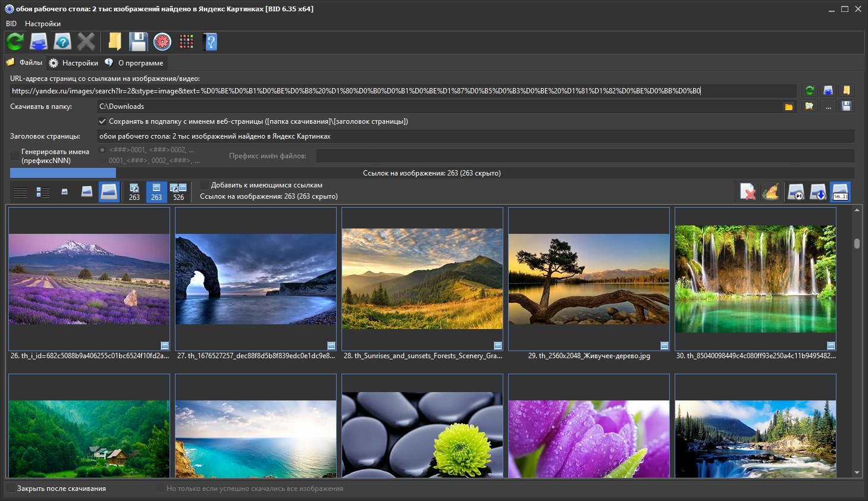Click the URL address input field
The height and width of the screenshot is (501, 868).
[x=403, y=91]
